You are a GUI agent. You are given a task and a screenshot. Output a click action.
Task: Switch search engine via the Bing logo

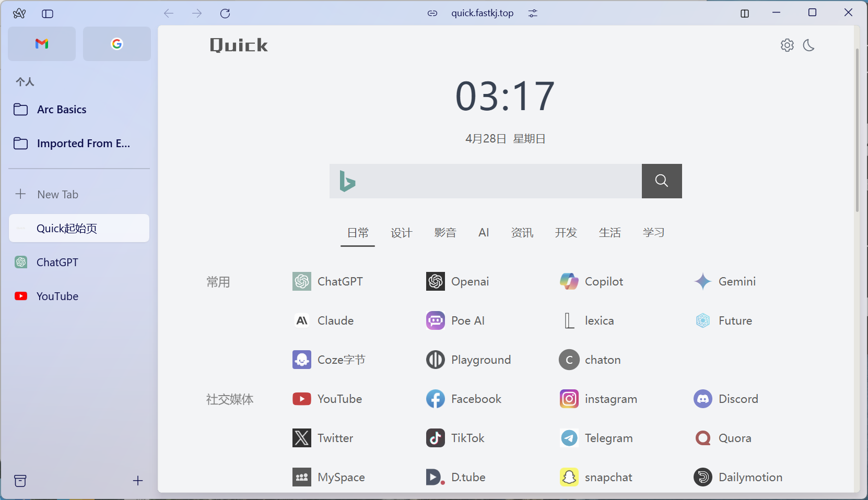tap(347, 181)
